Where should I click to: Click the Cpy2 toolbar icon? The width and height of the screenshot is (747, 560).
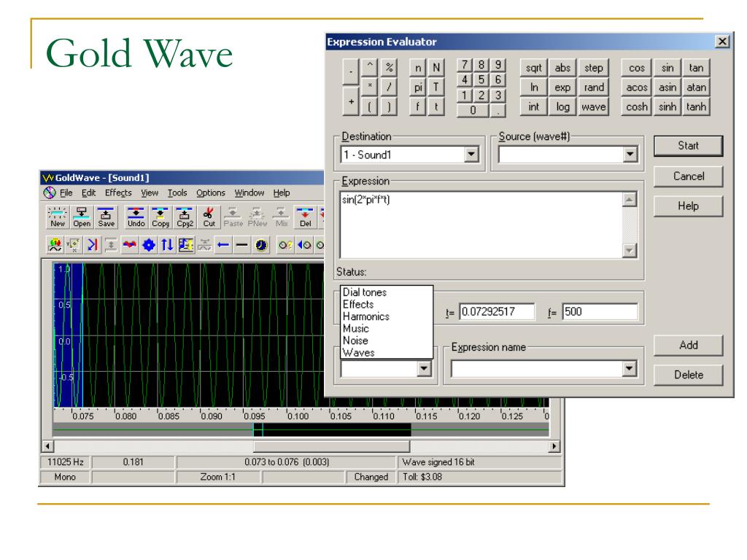[185, 217]
